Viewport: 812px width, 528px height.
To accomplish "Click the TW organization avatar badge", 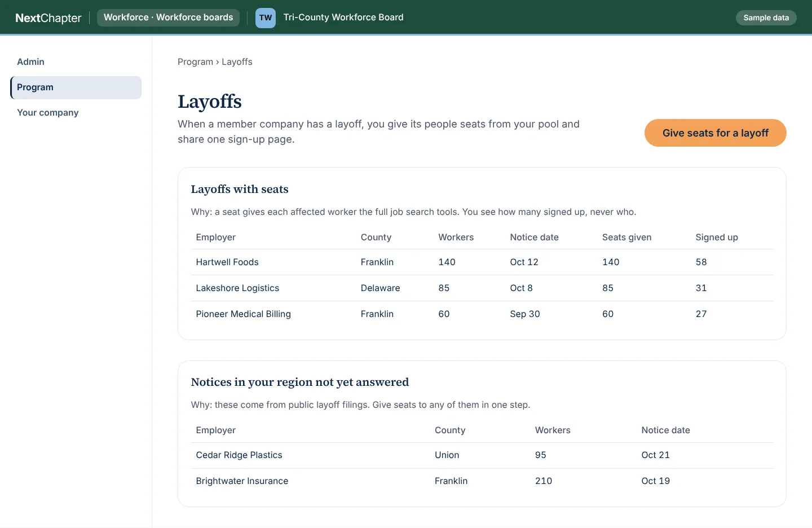I will click(266, 17).
